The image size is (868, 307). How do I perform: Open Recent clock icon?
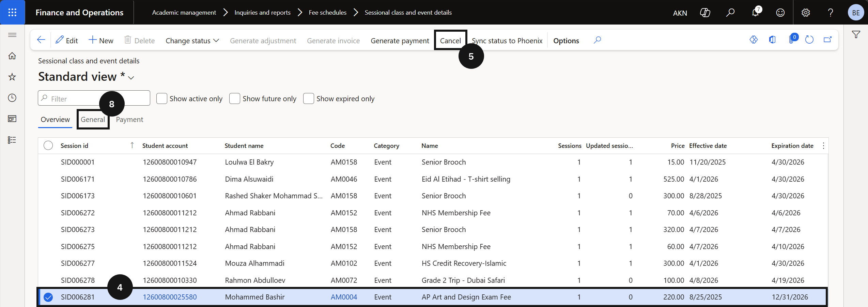coord(12,98)
